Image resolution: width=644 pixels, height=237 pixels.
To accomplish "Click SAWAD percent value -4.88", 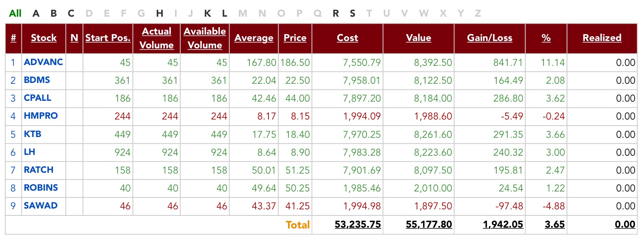I will [554, 206].
